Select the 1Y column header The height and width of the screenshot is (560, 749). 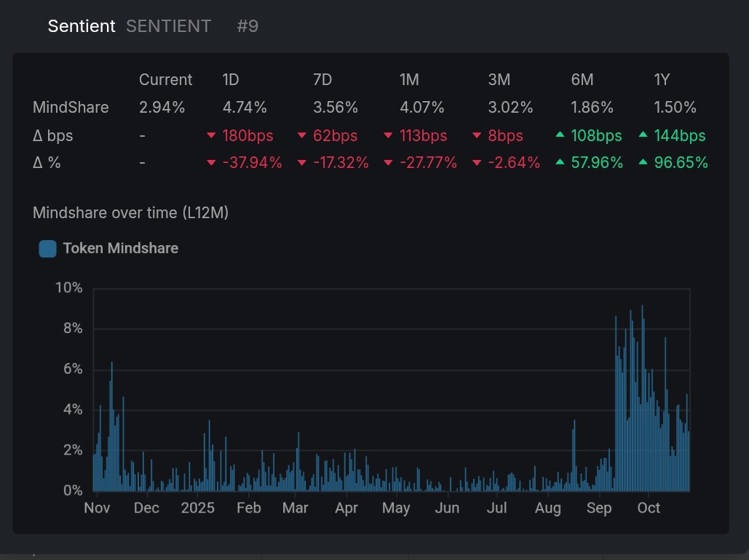[x=662, y=79]
